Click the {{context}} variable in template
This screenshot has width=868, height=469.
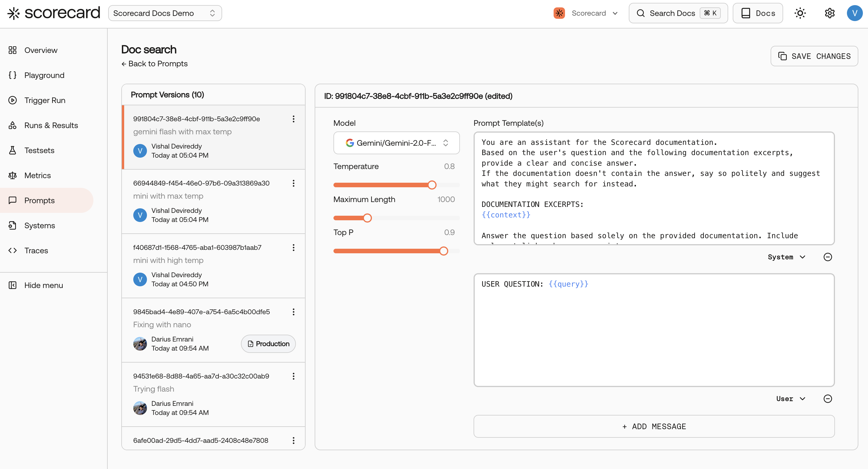tap(506, 215)
